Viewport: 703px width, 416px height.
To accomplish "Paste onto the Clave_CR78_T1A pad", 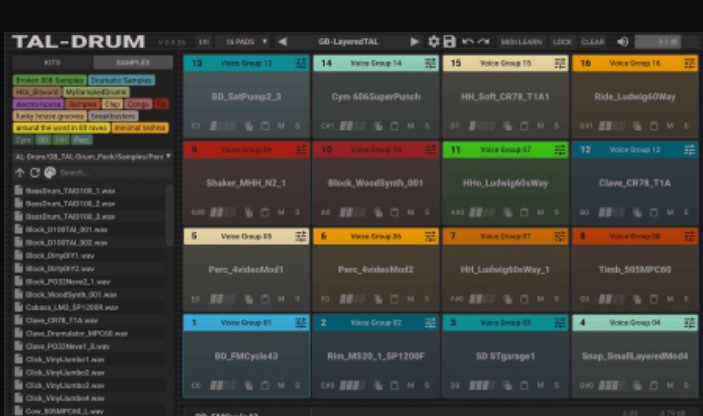I will point(654,212).
